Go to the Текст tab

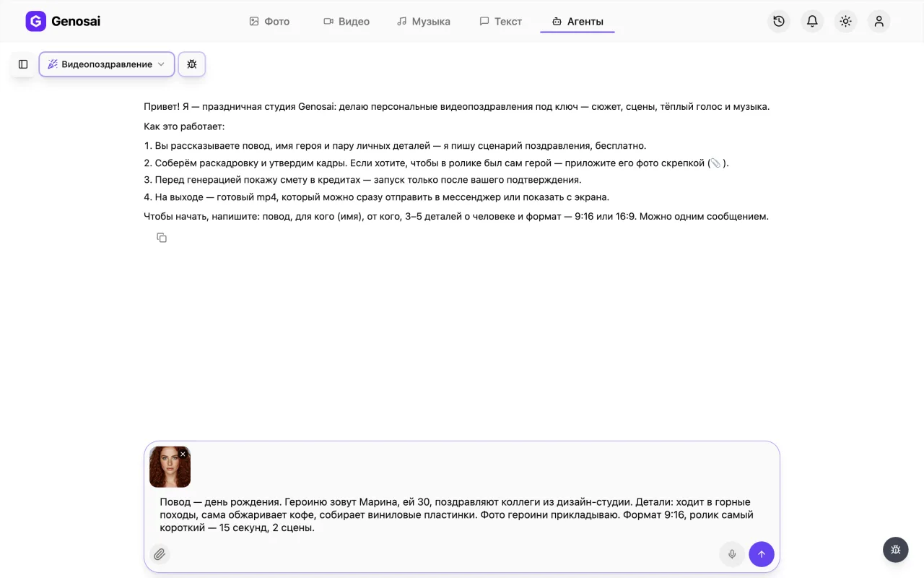pyautogui.click(x=501, y=22)
